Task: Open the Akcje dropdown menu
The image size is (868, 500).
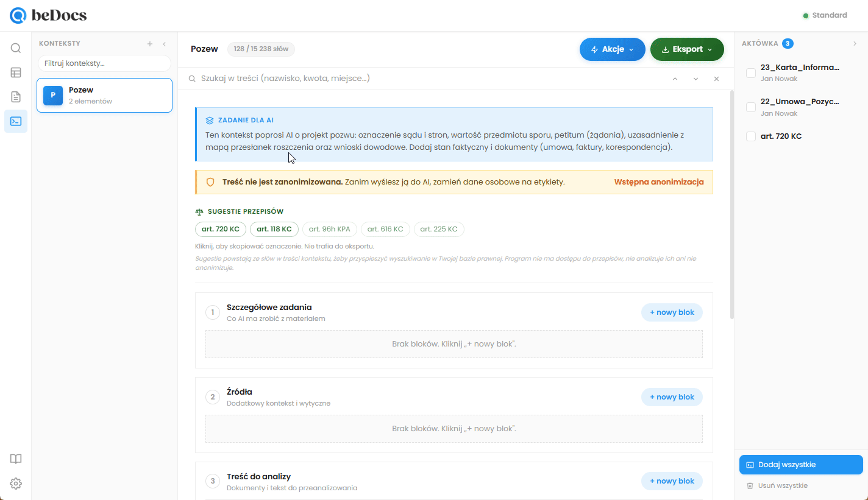Action: pyautogui.click(x=612, y=49)
